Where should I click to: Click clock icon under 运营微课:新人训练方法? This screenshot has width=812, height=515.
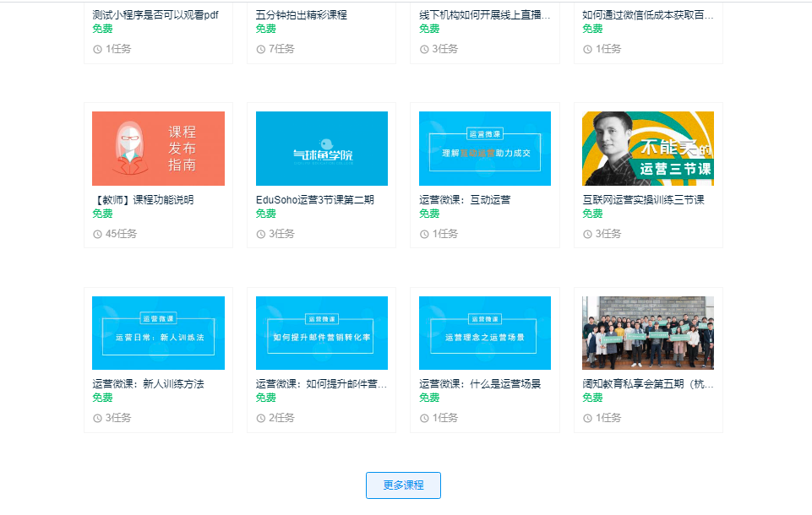point(97,418)
